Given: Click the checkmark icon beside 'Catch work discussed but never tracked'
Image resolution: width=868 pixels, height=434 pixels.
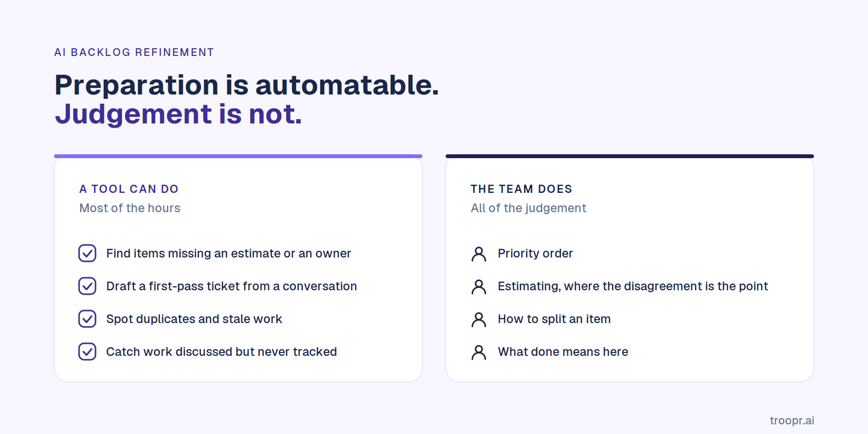Looking at the screenshot, I should pos(87,352).
